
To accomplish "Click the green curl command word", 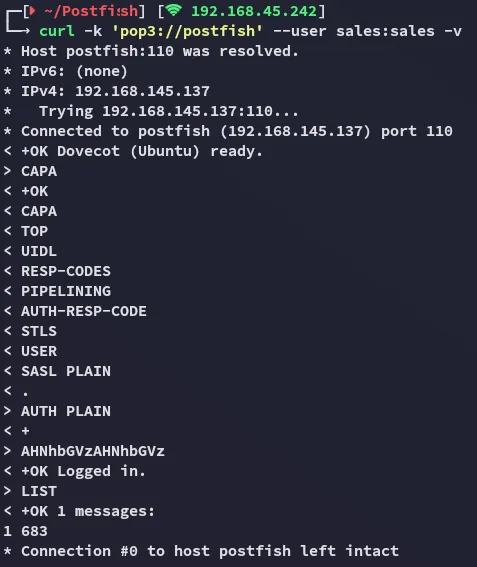I will [x=57, y=31].
